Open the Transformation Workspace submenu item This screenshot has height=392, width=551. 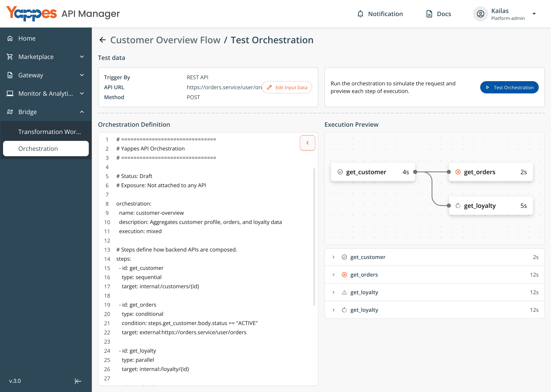point(46,131)
